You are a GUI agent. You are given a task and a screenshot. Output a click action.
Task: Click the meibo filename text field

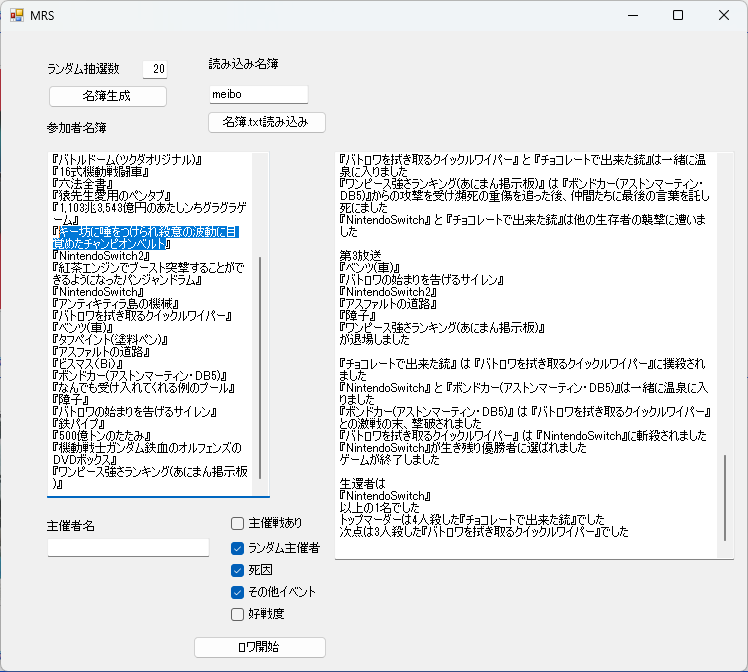coord(258,94)
